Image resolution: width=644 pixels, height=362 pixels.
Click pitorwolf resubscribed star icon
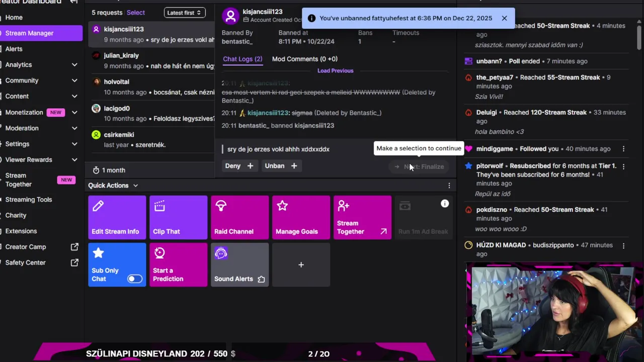(468, 166)
